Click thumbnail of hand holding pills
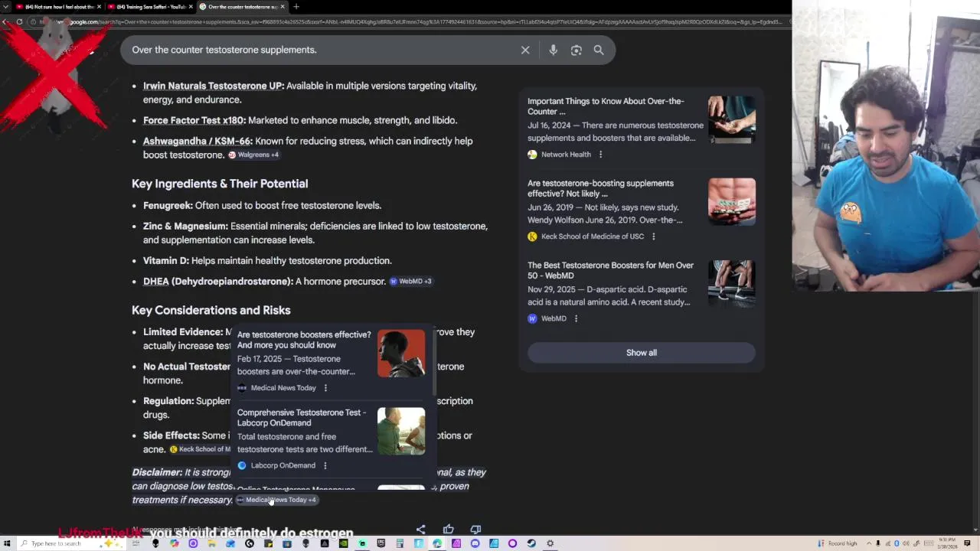This screenshot has width=980, height=551. pos(732,119)
